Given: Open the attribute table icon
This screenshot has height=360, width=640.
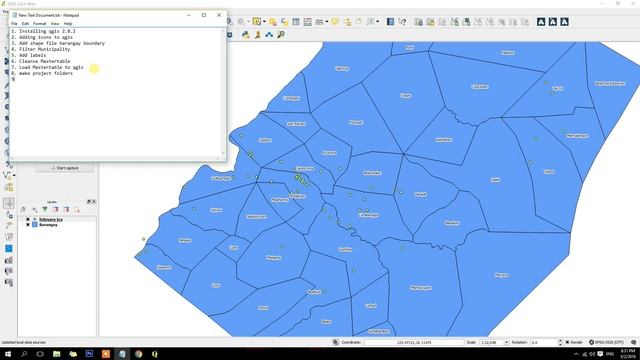Looking at the screenshot, I should click(296, 22).
